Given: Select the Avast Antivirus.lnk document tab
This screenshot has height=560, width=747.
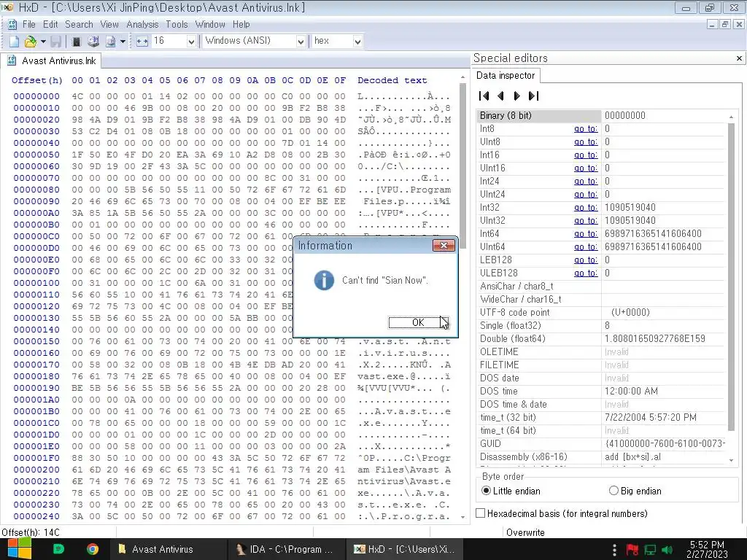Looking at the screenshot, I should 53,61.
